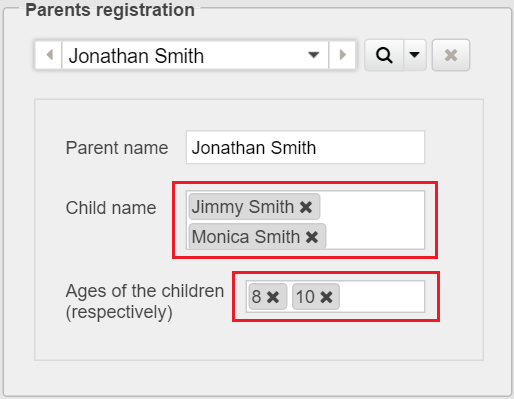This screenshot has height=399, width=514.
Task: Select the 10 age tag label
Action: coord(305,297)
